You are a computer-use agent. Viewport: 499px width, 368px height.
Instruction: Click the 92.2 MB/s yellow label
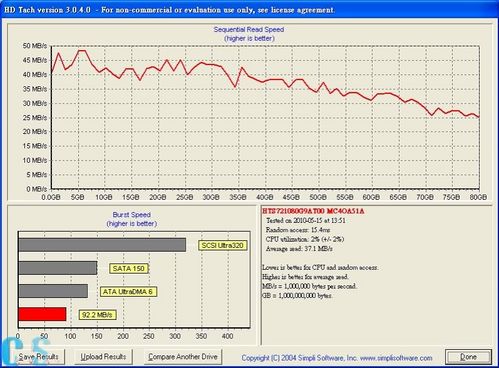[x=97, y=315]
